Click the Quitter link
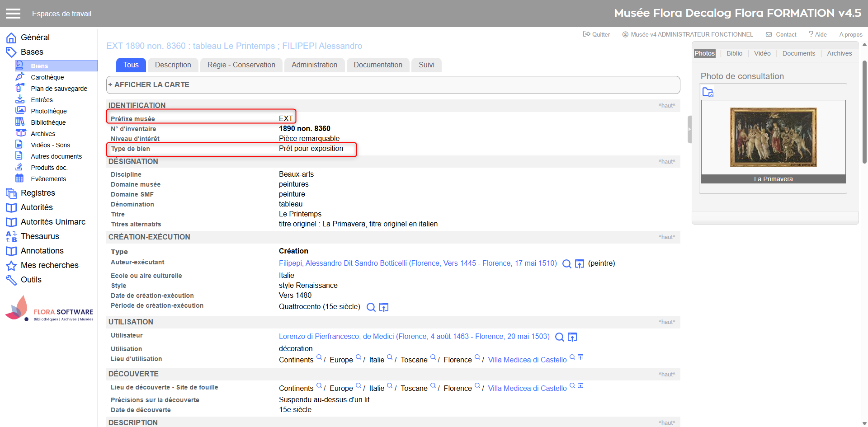Screen dimensions: 868x427 (x=597, y=34)
